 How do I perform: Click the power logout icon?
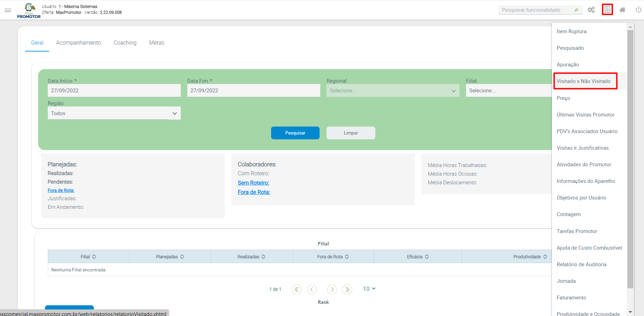tap(638, 10)
